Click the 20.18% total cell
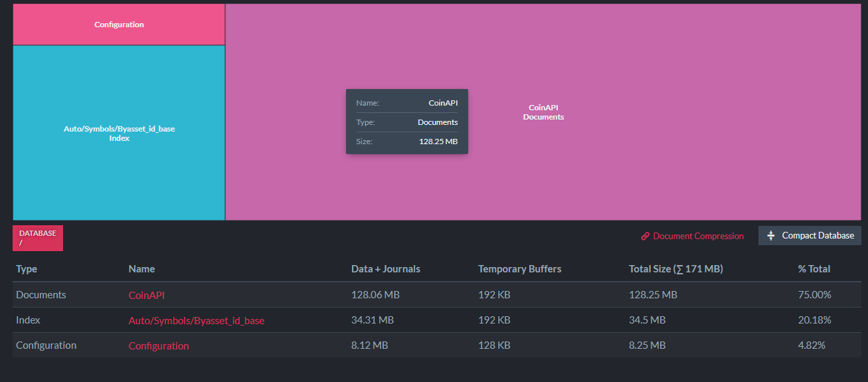 815,320
